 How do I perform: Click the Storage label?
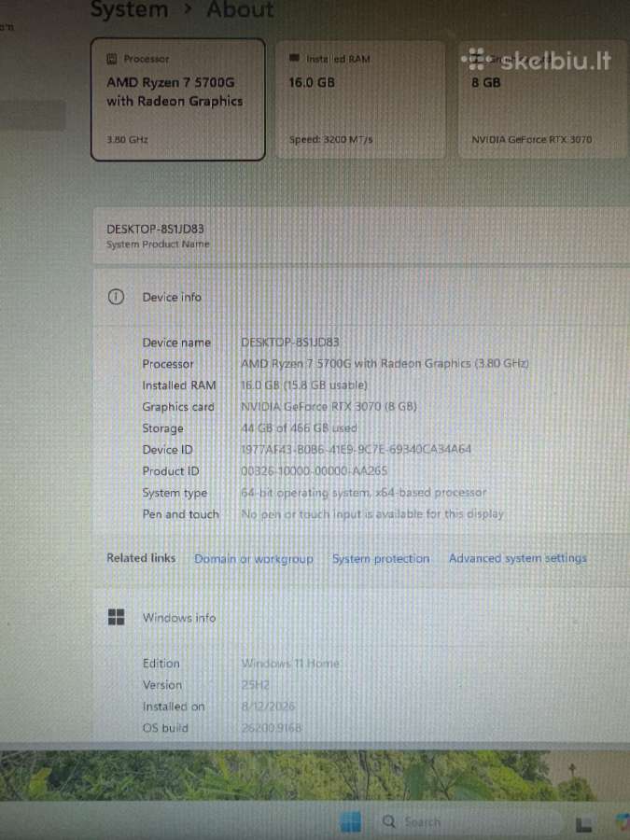pyautogui.click(x=162, y=428)
